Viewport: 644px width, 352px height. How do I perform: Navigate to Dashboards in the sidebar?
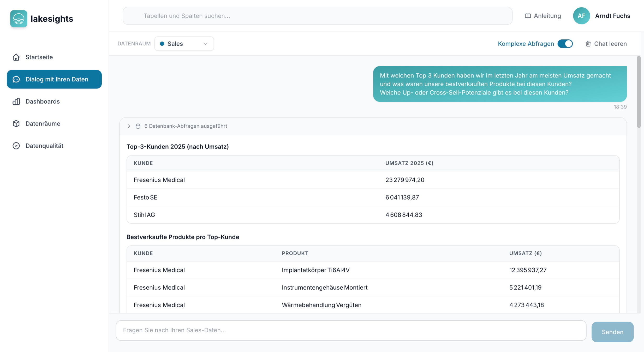(43, 101)
